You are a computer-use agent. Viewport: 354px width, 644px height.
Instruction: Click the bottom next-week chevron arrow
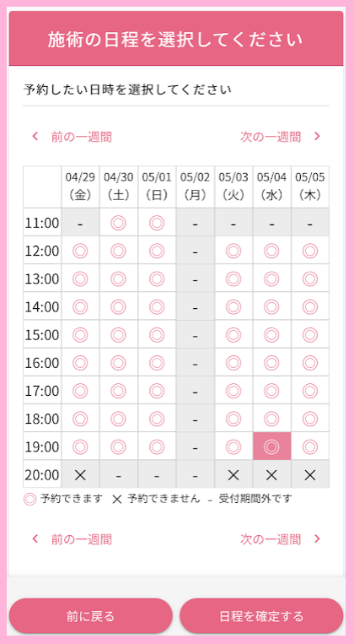point(317,538)
